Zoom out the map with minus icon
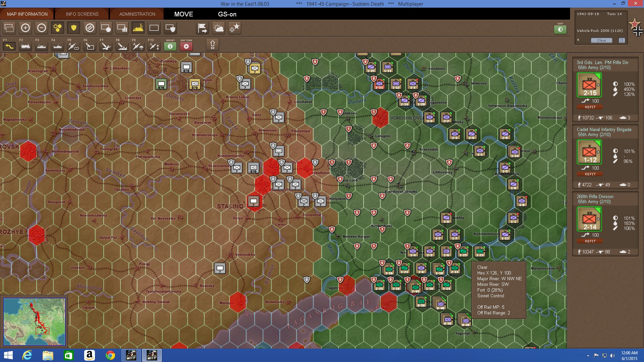 42,28
